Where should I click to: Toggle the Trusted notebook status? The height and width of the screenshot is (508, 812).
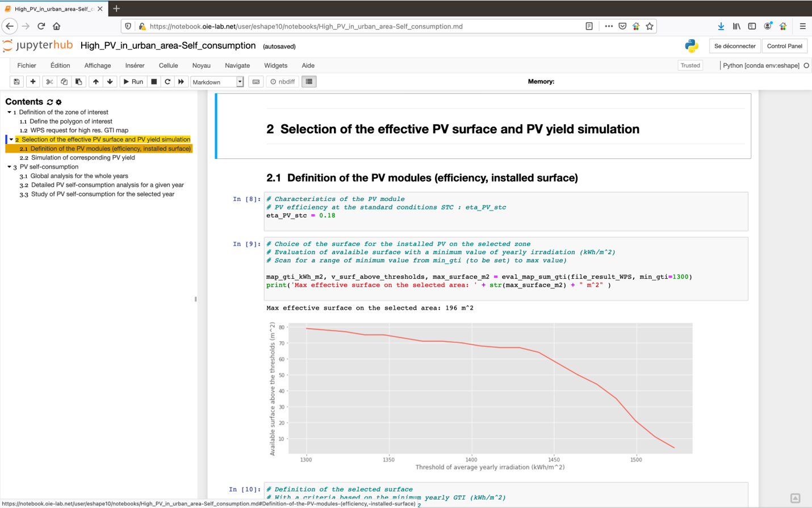coord(690,65)
